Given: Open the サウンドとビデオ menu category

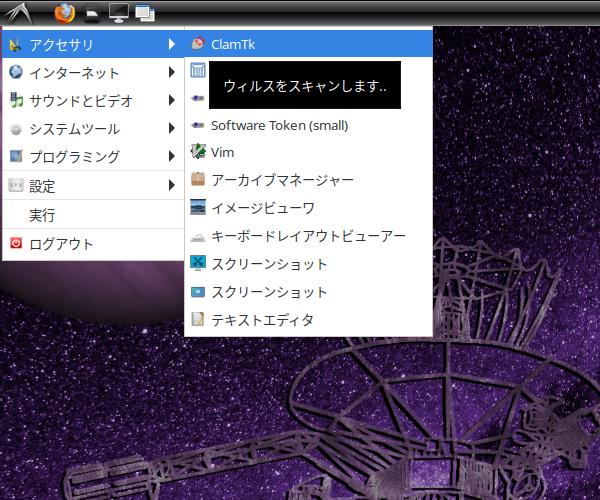Looking at the screenshot, I should [x=93, y=100].
